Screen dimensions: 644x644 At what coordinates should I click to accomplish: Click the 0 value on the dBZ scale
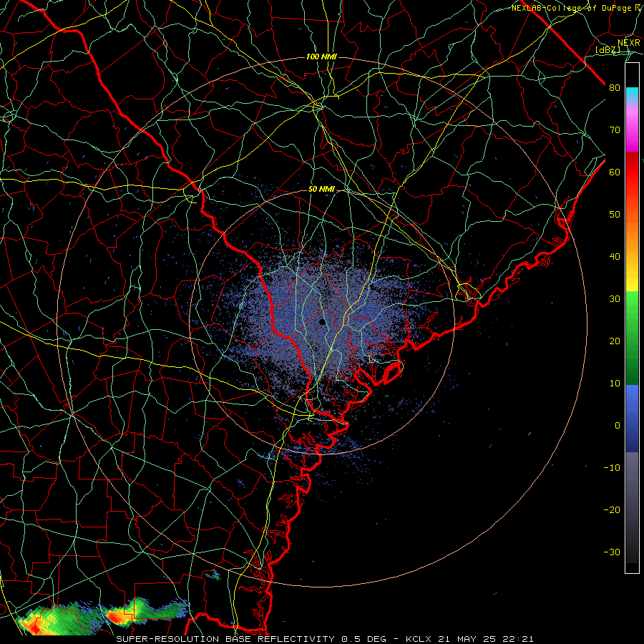(x=618, y=426)
